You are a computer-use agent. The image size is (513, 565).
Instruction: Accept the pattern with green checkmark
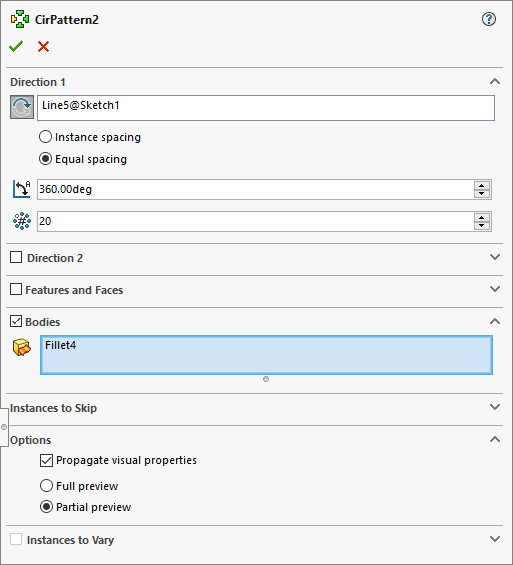(x=16, y=46)
